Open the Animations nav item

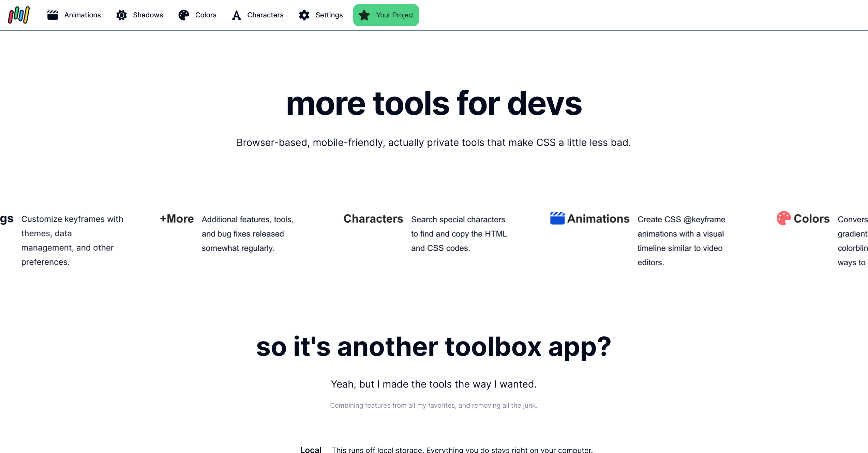coord(83,15)
